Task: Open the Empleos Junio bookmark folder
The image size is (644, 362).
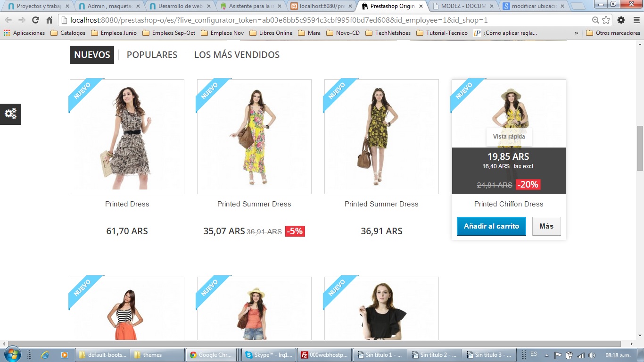Action: click(x=114, y=33)
